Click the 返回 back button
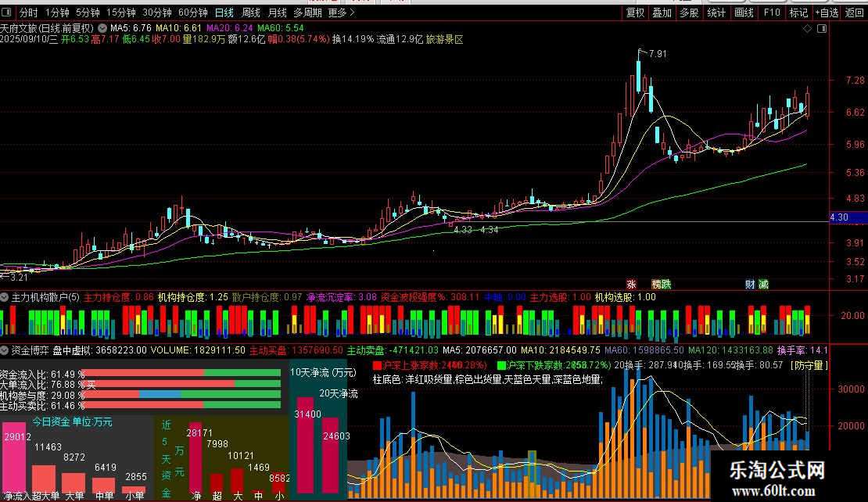This screenshot has height=502, width=868. 855,13
